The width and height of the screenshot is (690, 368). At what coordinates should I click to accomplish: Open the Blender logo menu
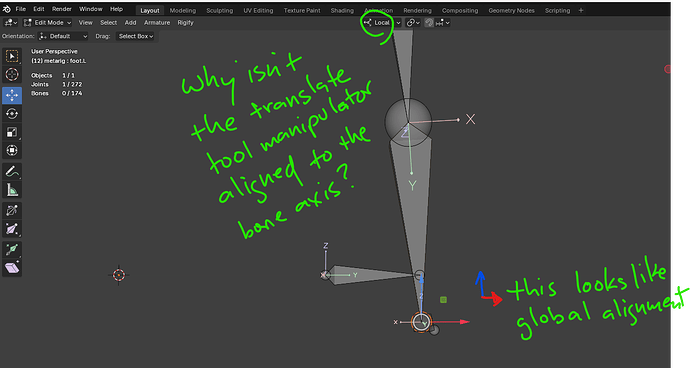coord(7,9)
